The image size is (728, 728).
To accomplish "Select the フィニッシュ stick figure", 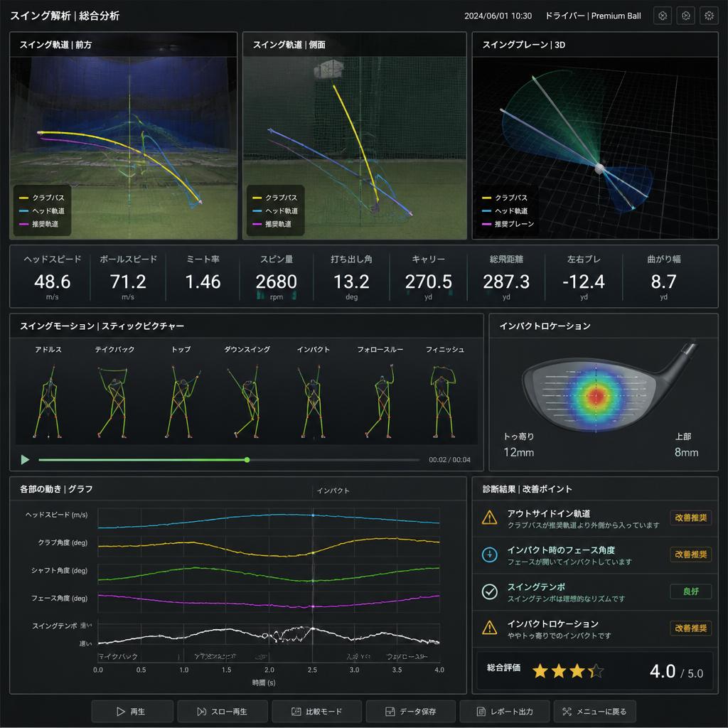I will pos(444,402).
